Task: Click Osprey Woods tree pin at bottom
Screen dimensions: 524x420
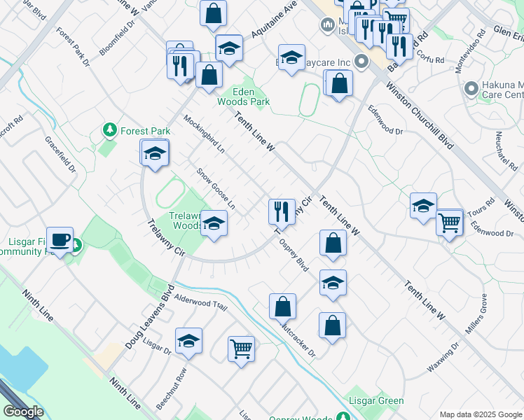Action: tap(343, 416)
